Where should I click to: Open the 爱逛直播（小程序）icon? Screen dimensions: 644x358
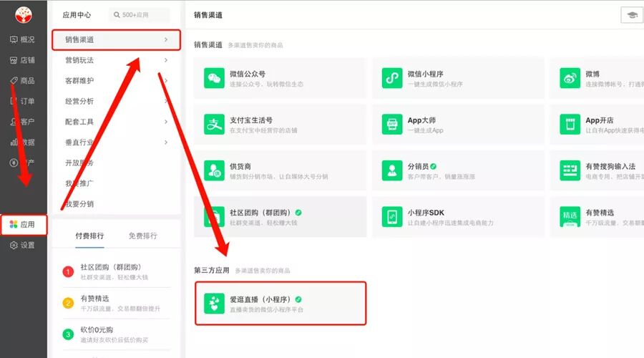tap(214, 304)
